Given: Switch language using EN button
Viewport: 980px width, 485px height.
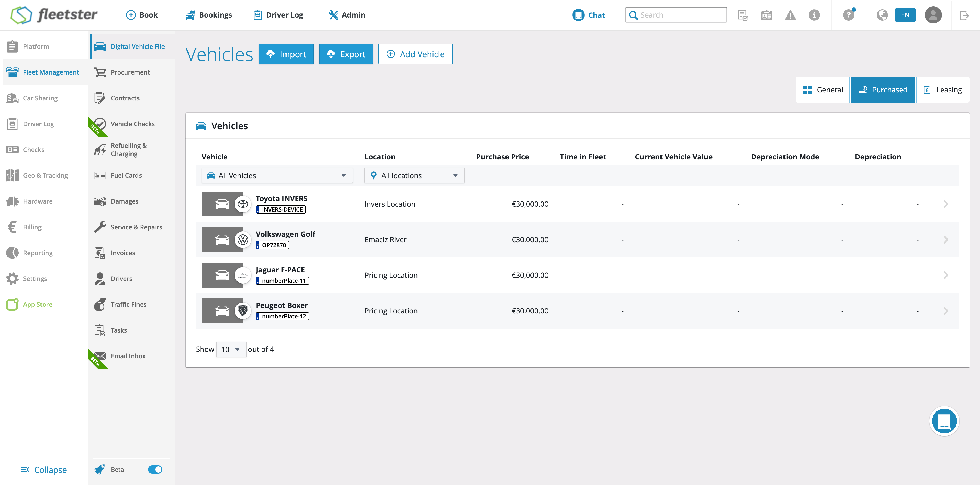Looking at the screenshot, I should tap(905, 15).
